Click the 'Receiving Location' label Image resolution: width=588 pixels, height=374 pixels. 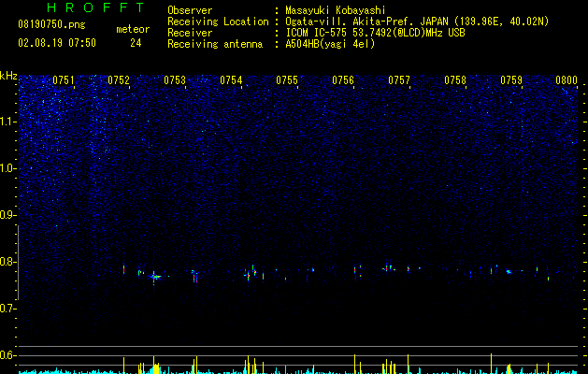click(218, 22)
